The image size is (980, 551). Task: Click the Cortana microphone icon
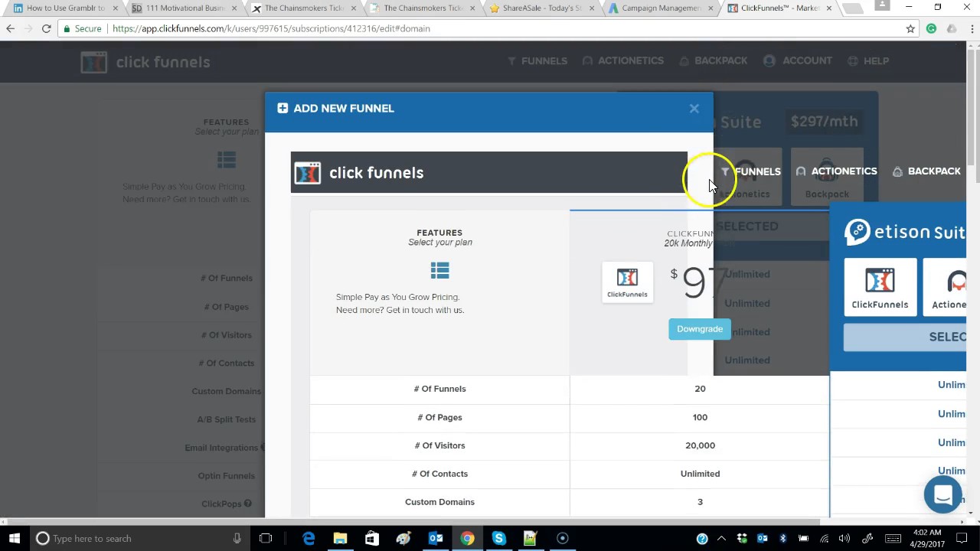pyautogui.click(x=237, y=538)
